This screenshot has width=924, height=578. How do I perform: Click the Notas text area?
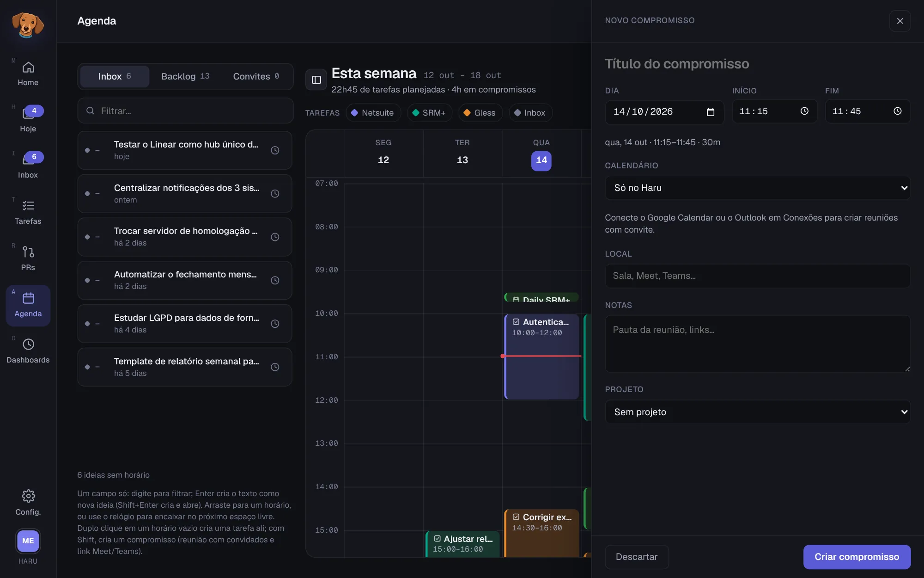(758, 344)
